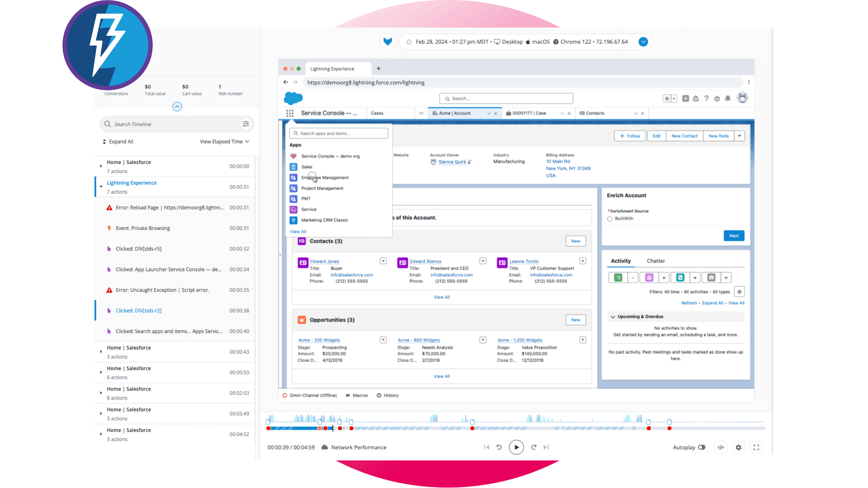The width and height of the screenshot is (868, 488).
Task: Click the Follow button on the account
Action: (x=629, y=136)
